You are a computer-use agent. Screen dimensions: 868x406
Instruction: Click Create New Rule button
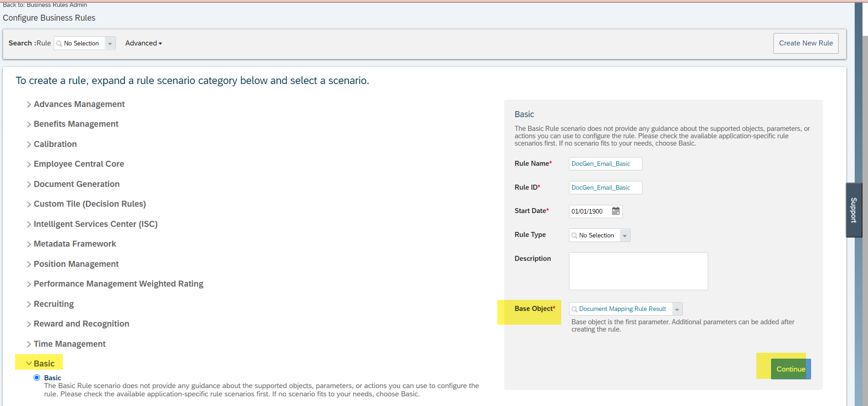coord(806,43)
